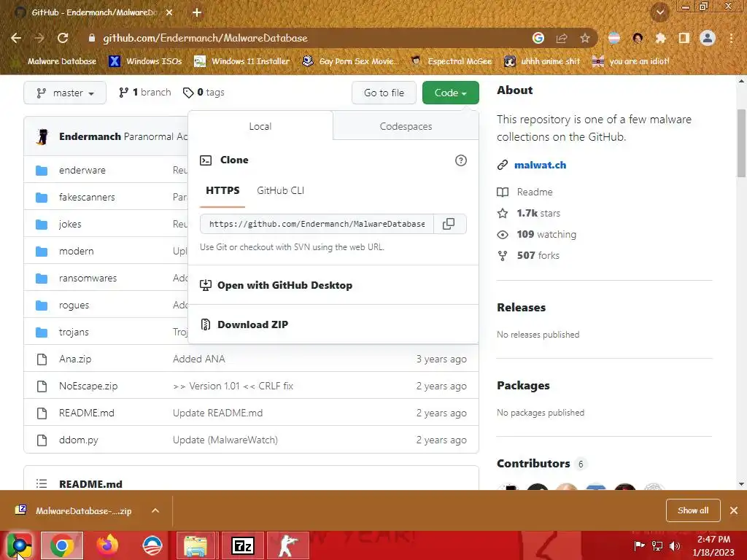Open NoEscape.zip file
The height and width of the screenshot is (560, 747).
[88, 386]
